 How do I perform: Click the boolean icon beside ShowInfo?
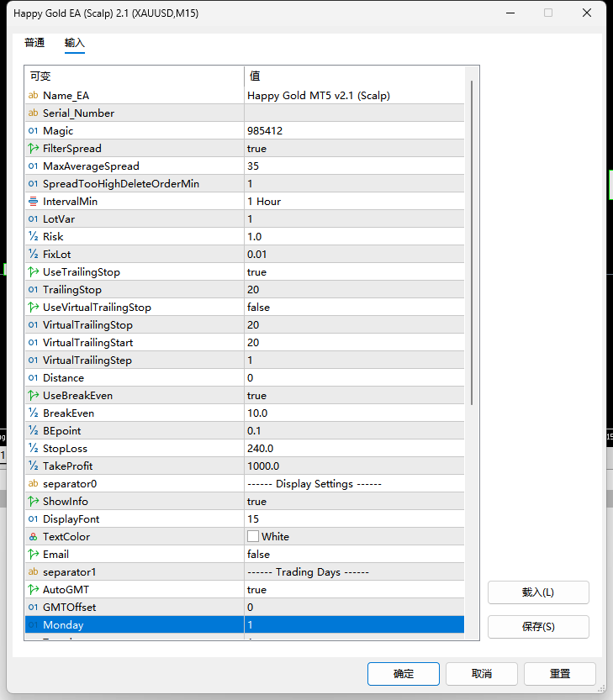(x=33, y=502)
